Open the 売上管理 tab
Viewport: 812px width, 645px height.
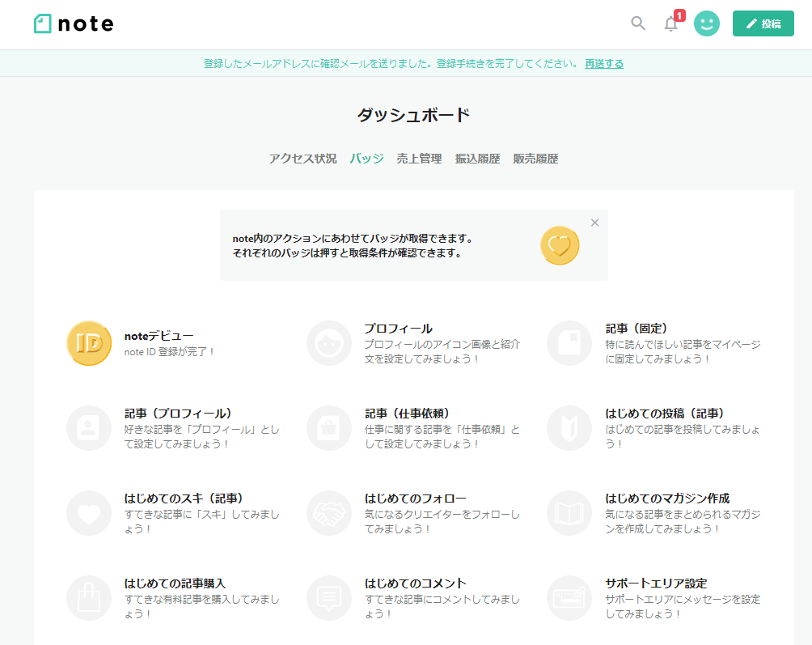pyautogui.click(x=419, y=159)
